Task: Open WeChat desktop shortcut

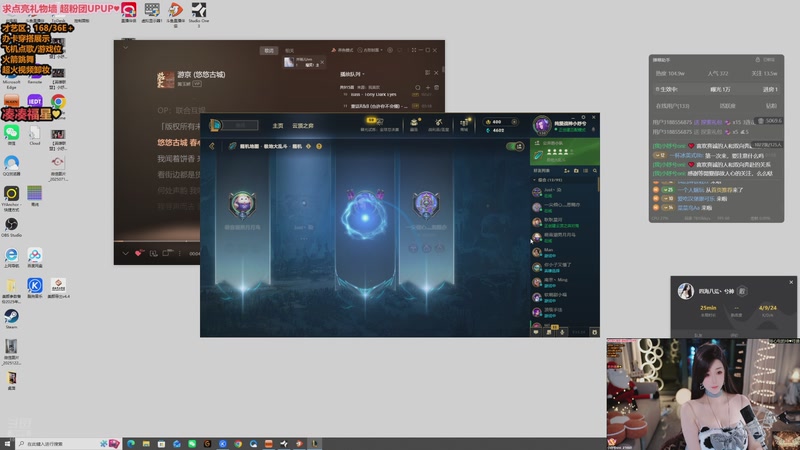Action: tap(11, 134)
